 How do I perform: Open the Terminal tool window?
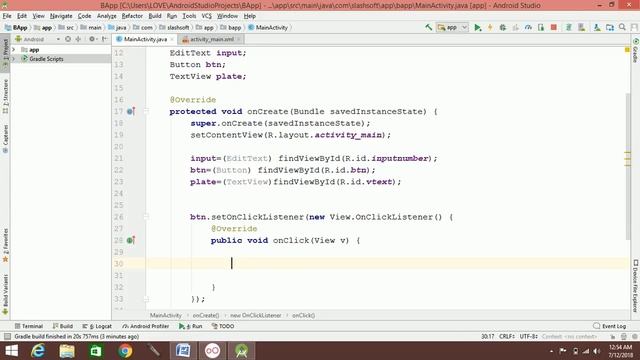[x=29, y=326]
